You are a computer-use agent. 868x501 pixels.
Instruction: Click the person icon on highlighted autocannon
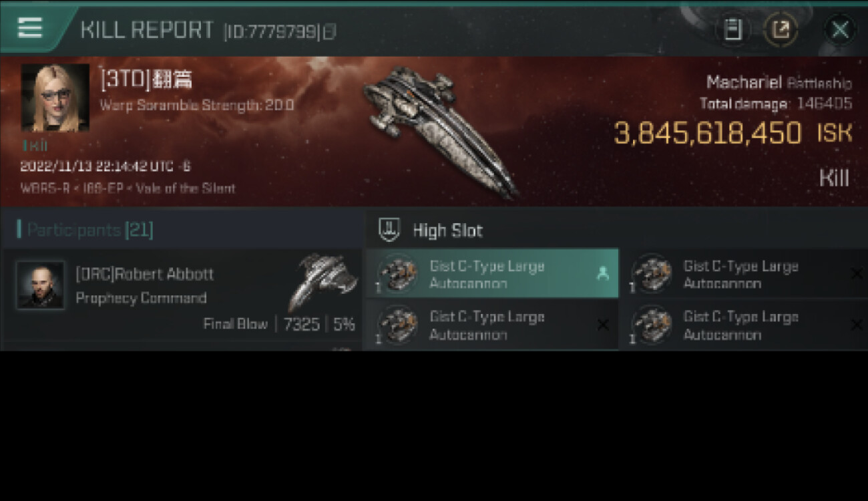(x=602, y=273)
